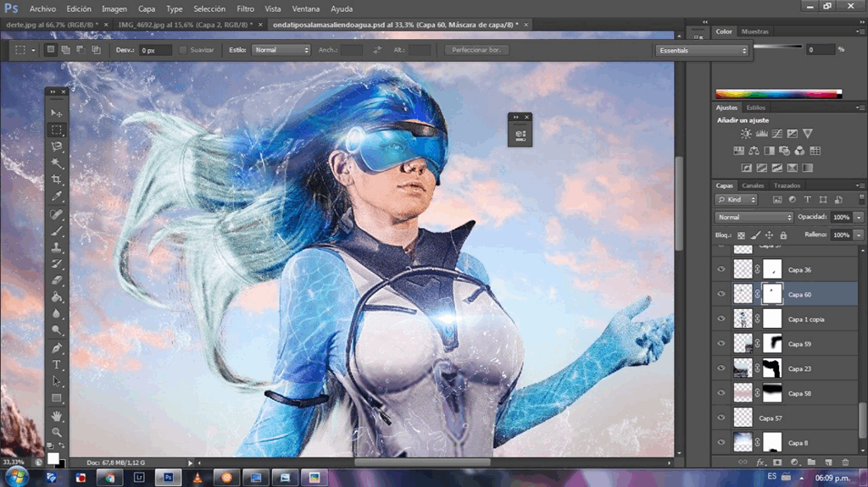Select the Path Selection tool

(57, 381)
